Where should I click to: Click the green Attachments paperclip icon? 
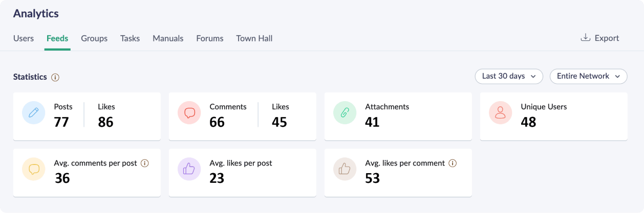click(345, 113)
